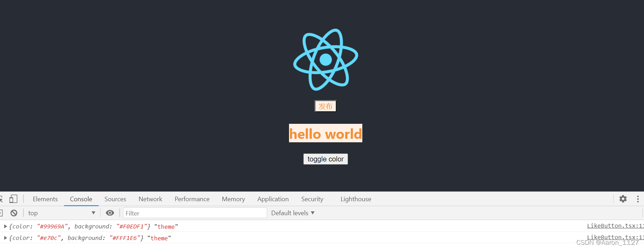
Task: Click the toggle color button
Action: coord(326,159)
